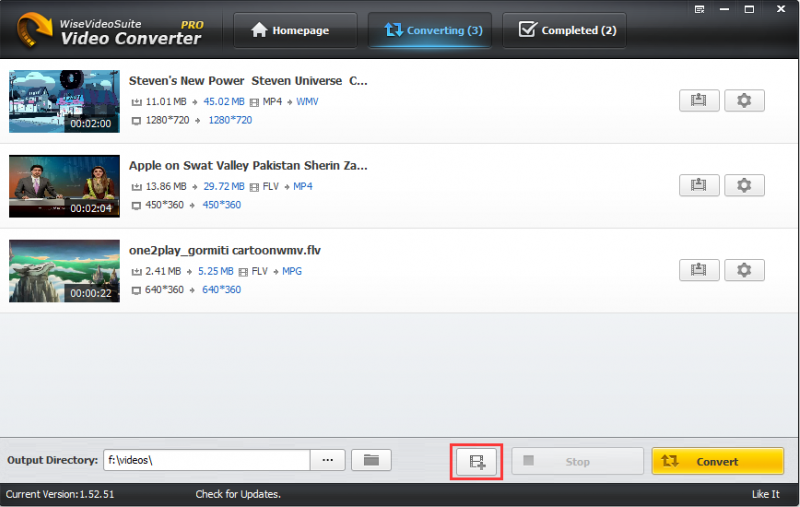
Task: Open settings gear for one2play_gormiti video
Action: click(744, 270)
